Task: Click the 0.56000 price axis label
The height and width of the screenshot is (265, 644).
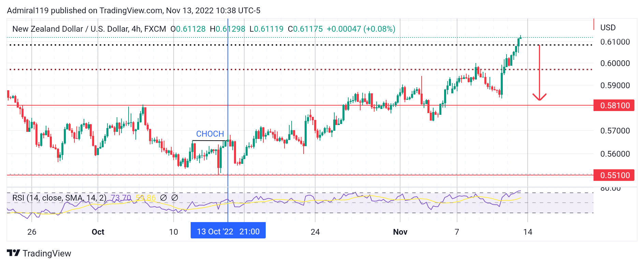Action: pyautogui.click(x=615, y=154)
